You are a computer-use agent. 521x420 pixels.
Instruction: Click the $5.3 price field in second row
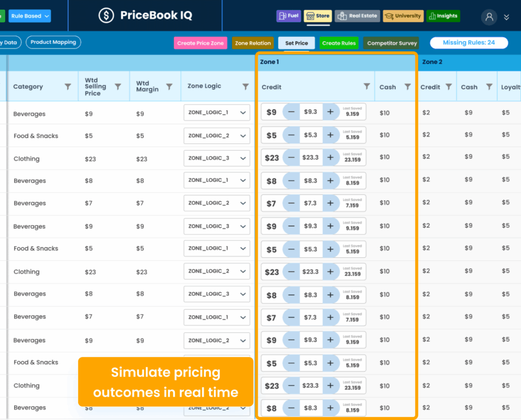(x=310, y=135)
